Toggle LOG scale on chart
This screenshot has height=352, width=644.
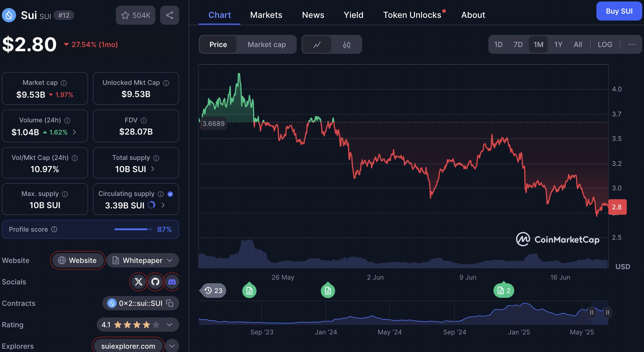pyautogui.click(x=605, y=45)
